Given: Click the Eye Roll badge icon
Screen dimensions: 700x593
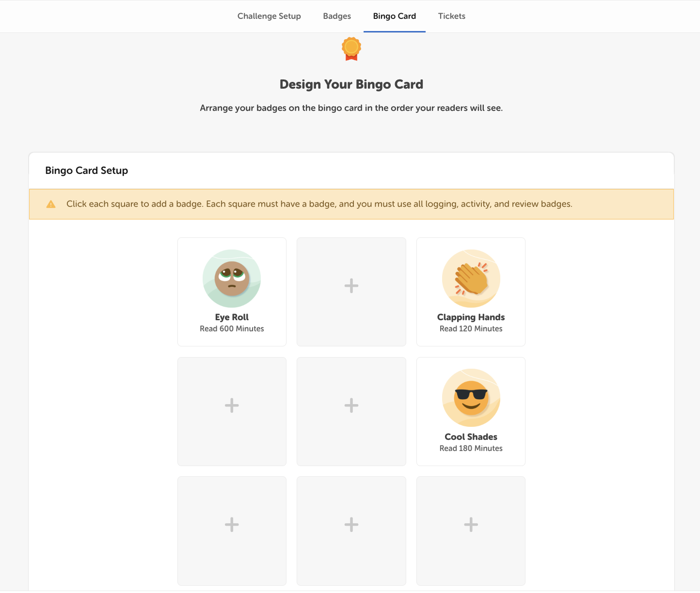Looking at the screenshot, I should [x=231, y=279].
